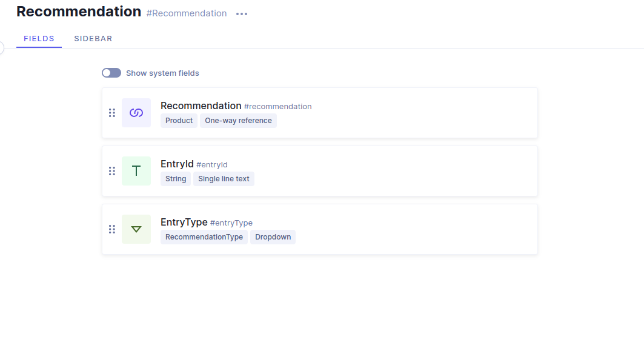Open the EntryId field name
This screenshot has height=345, width=644.
pyautogui.click(x=177, y=164)
